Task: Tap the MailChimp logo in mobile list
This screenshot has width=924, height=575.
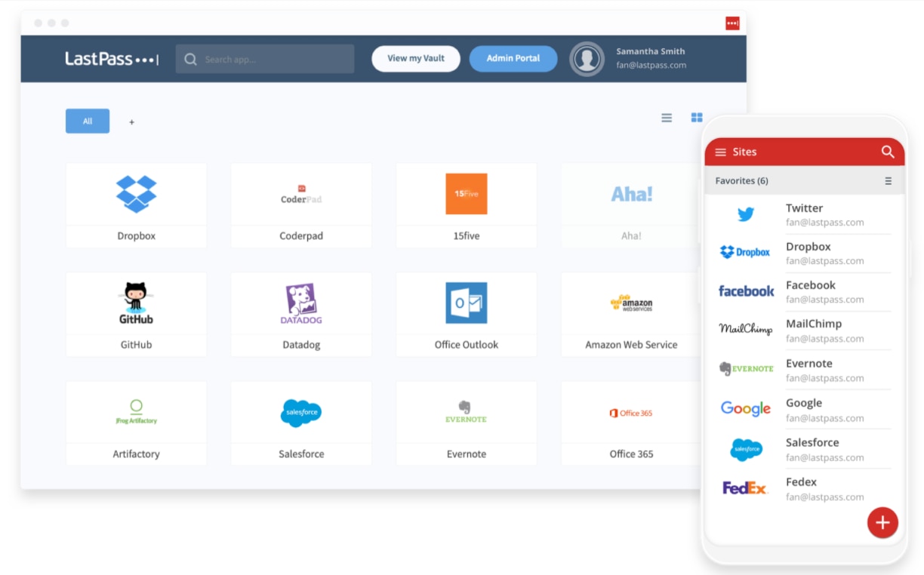Action: point(746,328)
